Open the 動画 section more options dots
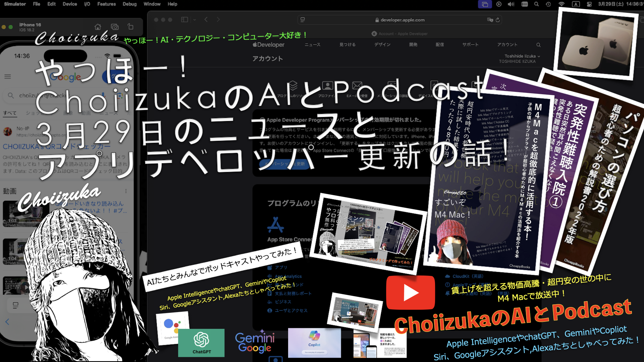The width and height of the screenshot is (644, 362). click(126, 191)
